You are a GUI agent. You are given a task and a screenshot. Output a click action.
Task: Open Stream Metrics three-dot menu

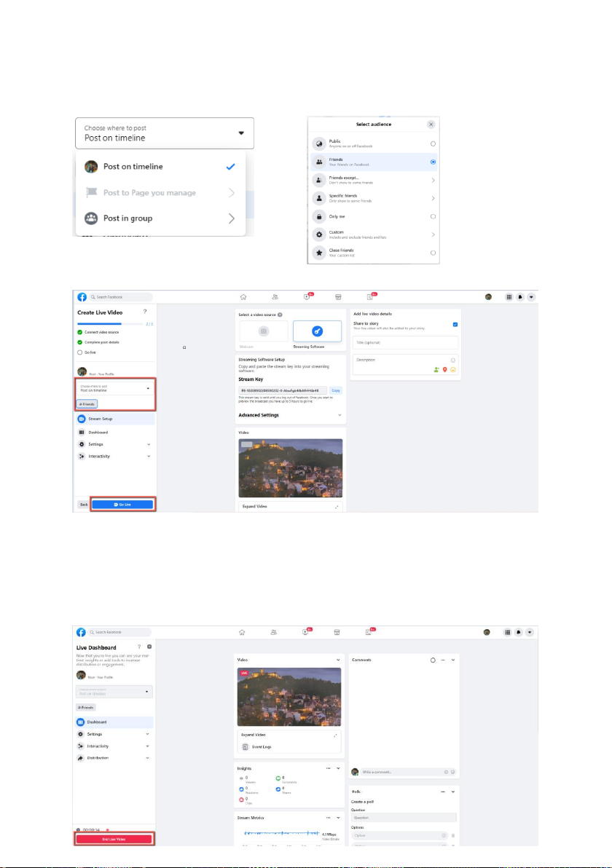pyautogui.click(x=329, y=818)
